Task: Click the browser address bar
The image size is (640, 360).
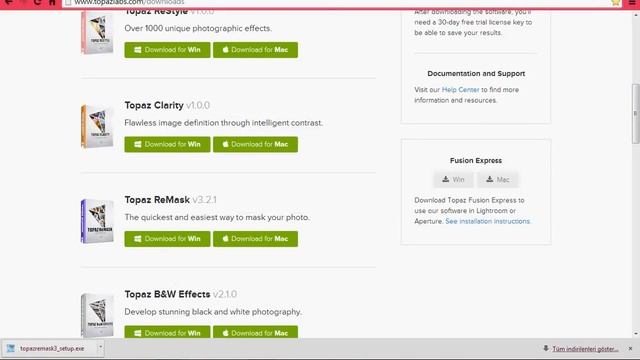Action: click(339, 3)
